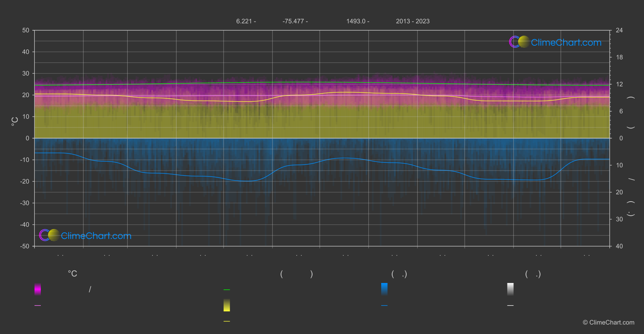
Task: Click the rotated °C left axis title
Action: 15,121
